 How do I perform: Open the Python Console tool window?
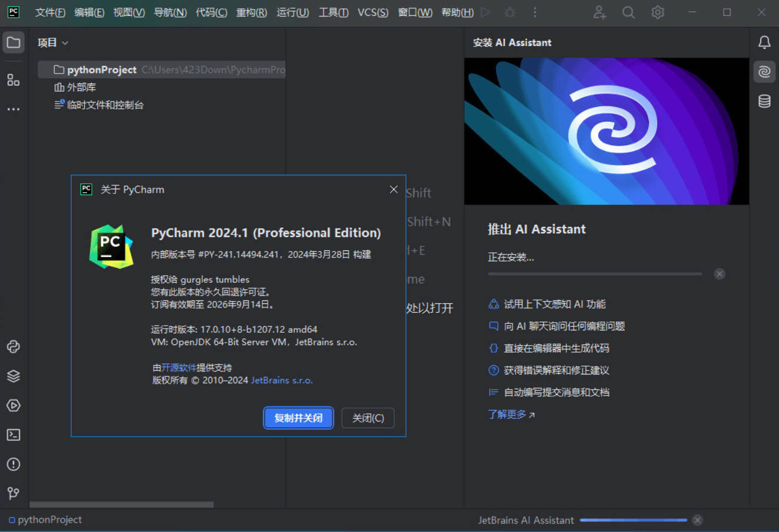click(14, 347)
